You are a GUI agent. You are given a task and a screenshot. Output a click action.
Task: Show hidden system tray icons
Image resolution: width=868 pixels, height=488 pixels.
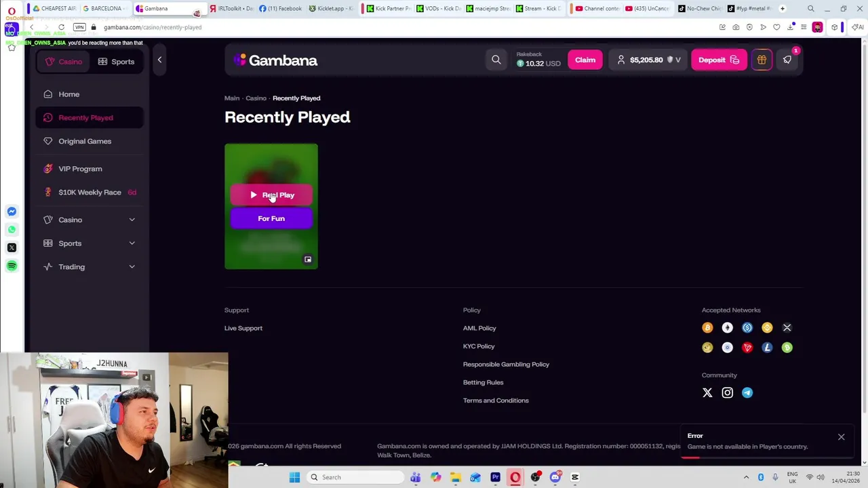pyautogui.click(x=746, y=477)
